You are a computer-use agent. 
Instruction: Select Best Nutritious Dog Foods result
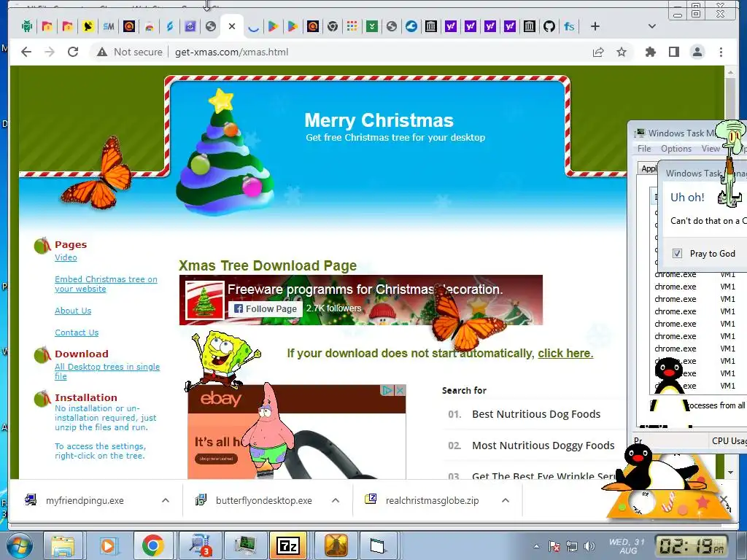click(536, 414)
